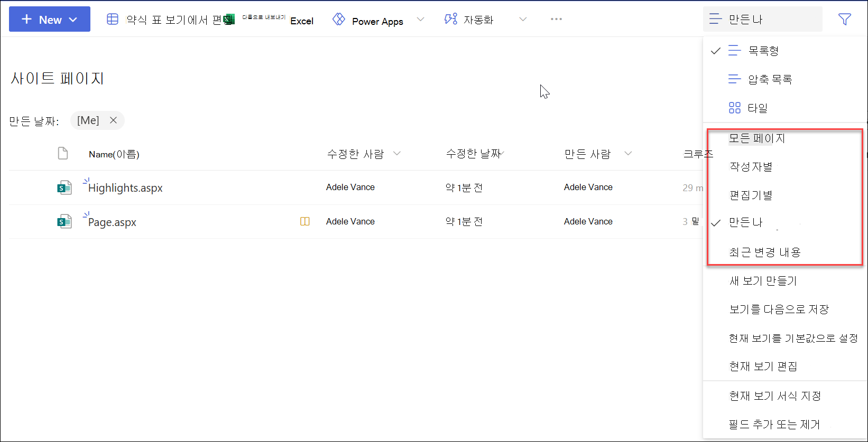Click Adele Vance creator in Page.aspx row
The width and height of the screenshot is (868, 442).
click(x=588, y=222)
